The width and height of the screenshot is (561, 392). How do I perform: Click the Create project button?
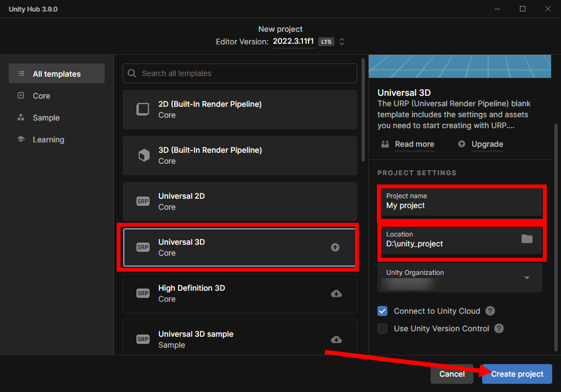click(517, 374)
